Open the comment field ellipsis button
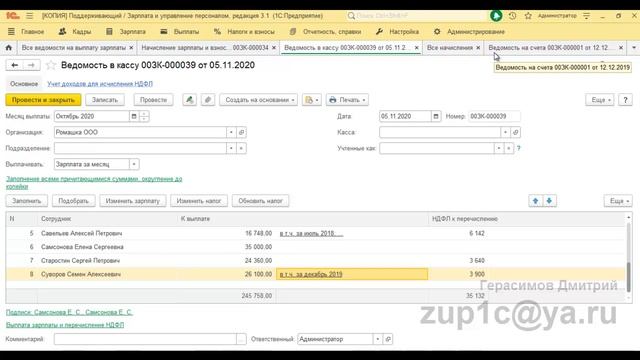The width and height of the screenshot is (640, 360). [241, 339]
